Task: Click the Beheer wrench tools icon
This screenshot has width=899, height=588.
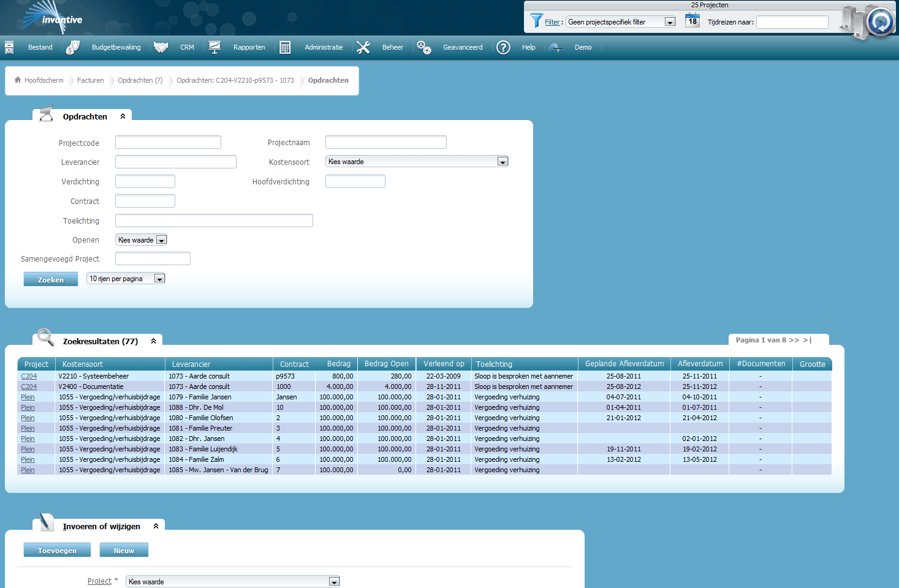Action: (363, 47)
